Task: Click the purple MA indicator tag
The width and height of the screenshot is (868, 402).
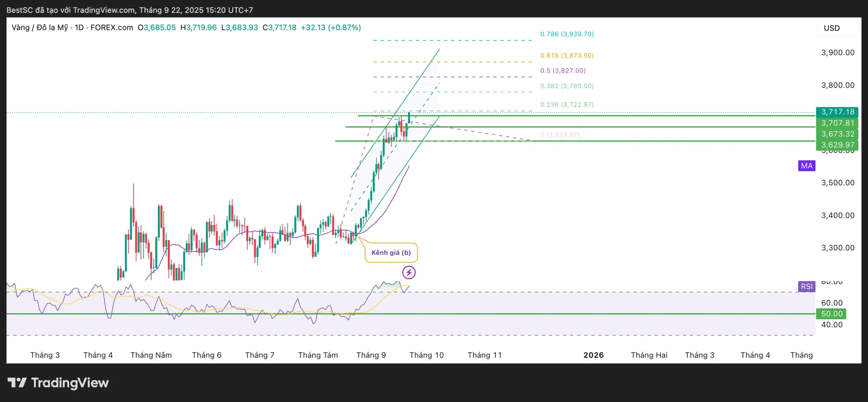Action: tap(807, 166)
